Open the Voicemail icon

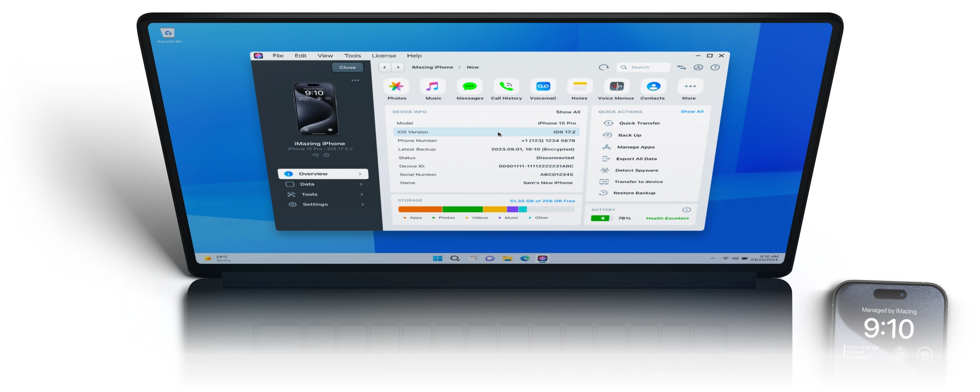point(543,87)
